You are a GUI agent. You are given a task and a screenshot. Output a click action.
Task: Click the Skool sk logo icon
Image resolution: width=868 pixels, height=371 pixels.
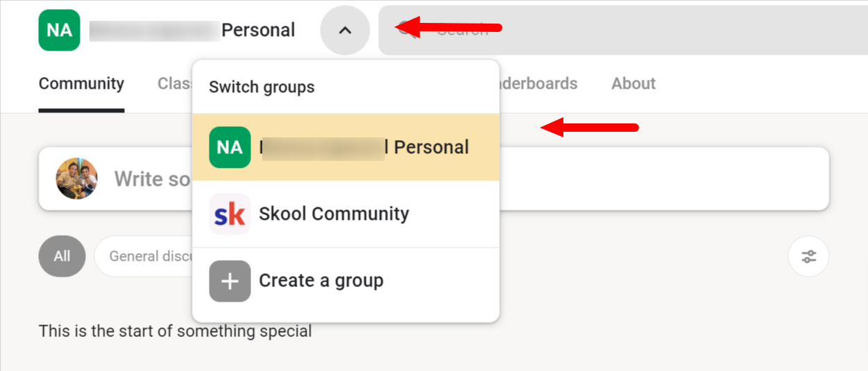point(230,214)
